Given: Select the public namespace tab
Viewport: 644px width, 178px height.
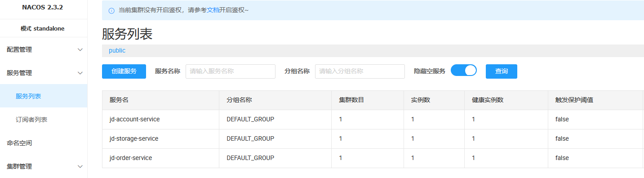Looking at the screenshot, I should coord(117,50).
